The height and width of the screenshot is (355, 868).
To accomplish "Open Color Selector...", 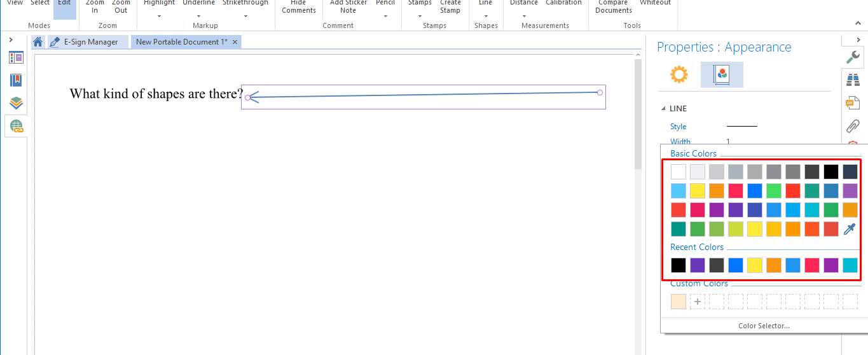I will click(764, 326).
